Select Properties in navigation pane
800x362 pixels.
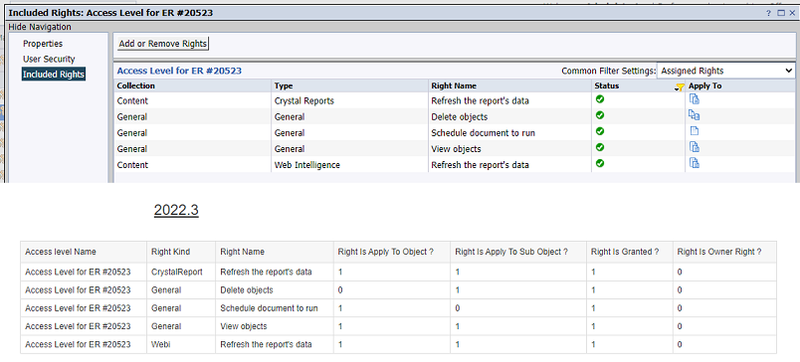click(43, 44)
